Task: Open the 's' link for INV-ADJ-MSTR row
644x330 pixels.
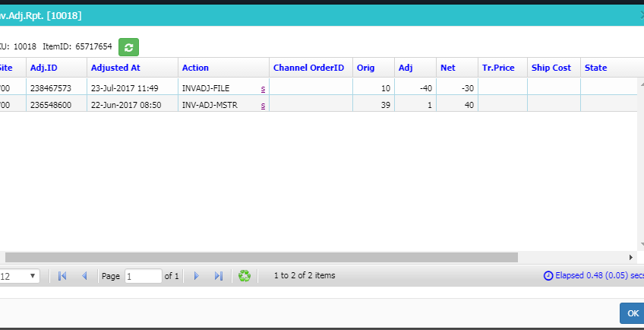Action: (263, 106)
